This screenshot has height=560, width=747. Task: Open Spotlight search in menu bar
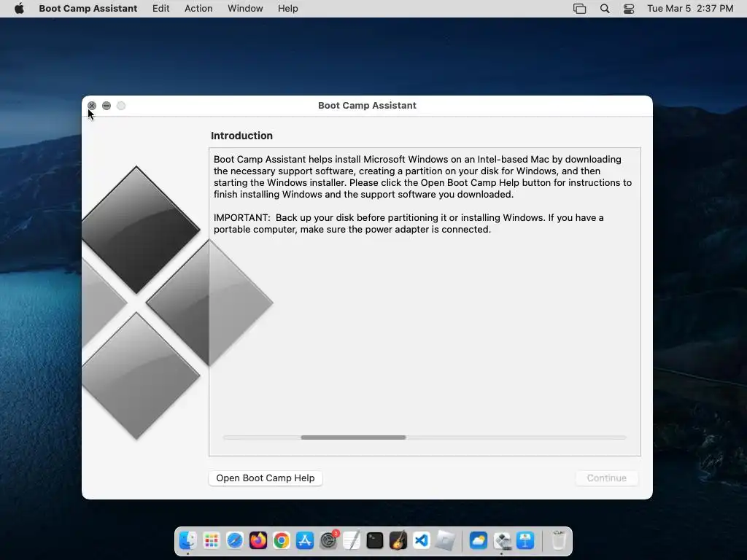click(605, 8)
